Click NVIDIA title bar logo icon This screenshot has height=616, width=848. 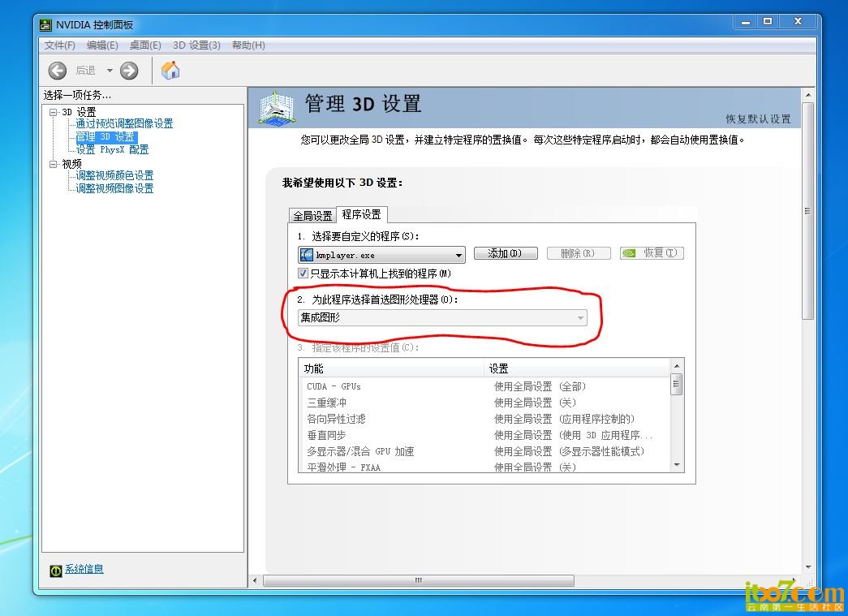point(46,25)
